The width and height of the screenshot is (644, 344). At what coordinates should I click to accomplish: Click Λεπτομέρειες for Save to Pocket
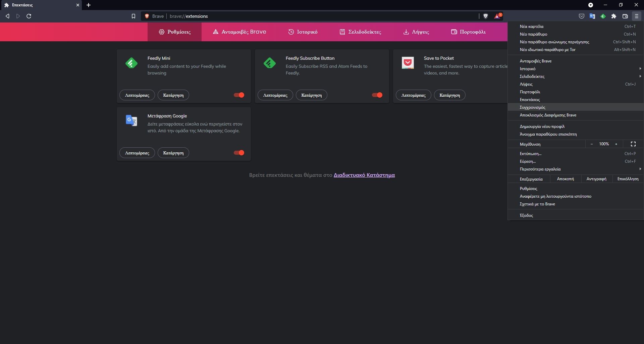click(x=413, y=95)
